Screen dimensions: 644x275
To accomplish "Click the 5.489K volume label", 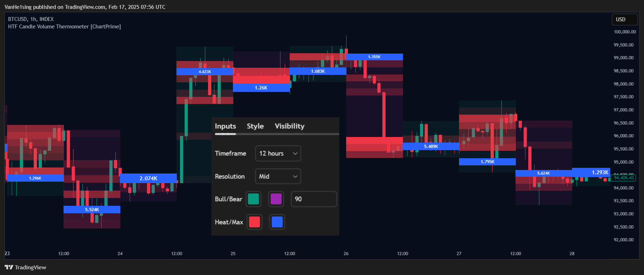I will (x=431, y=146).
